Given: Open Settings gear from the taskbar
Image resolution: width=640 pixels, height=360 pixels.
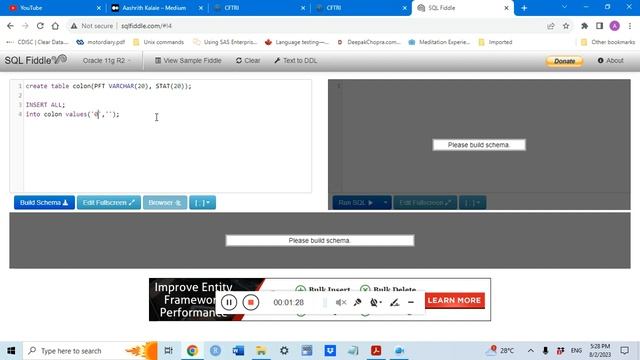Looking at the screenshot, I should coord(284,351).
